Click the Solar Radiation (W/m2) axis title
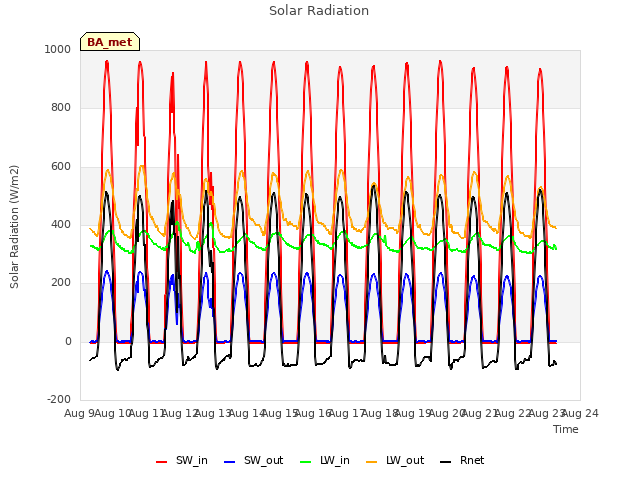640x480 pixels. click(x=14, y=227)
